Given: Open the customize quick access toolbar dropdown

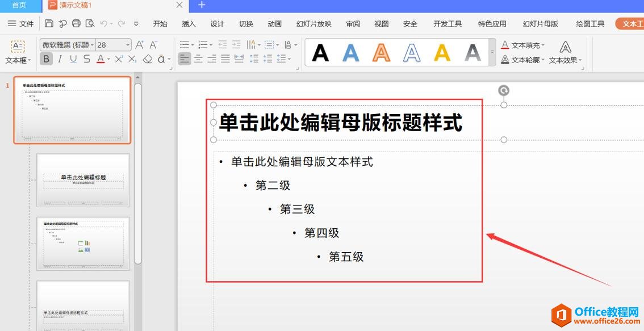Looking at the screenshot, I should (136, 24).
